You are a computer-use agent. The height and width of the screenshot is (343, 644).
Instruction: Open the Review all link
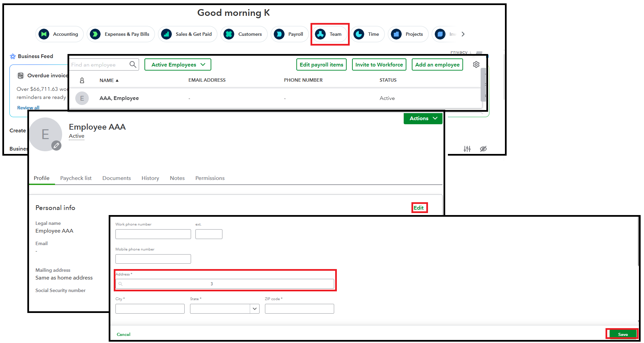pos(28,108)
